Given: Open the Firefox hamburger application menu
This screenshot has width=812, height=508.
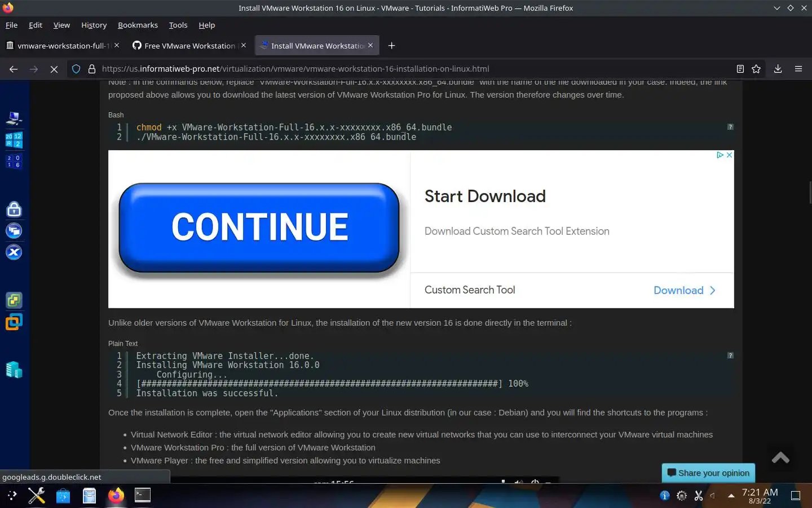Looking at the screenshot, I should click(x=798, y=69).
